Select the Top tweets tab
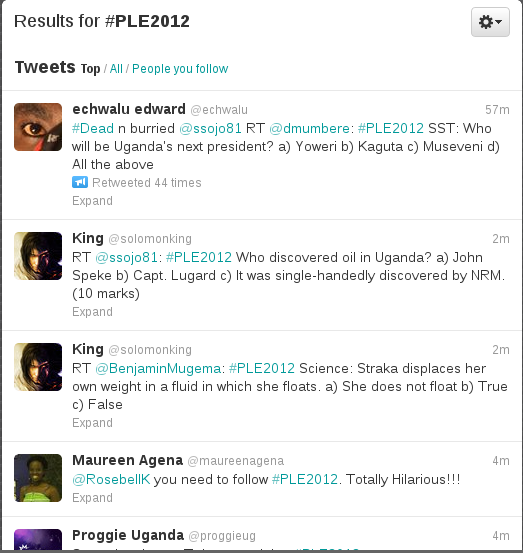The height and width of the screenshot is (553, 523). click(90, 68)
